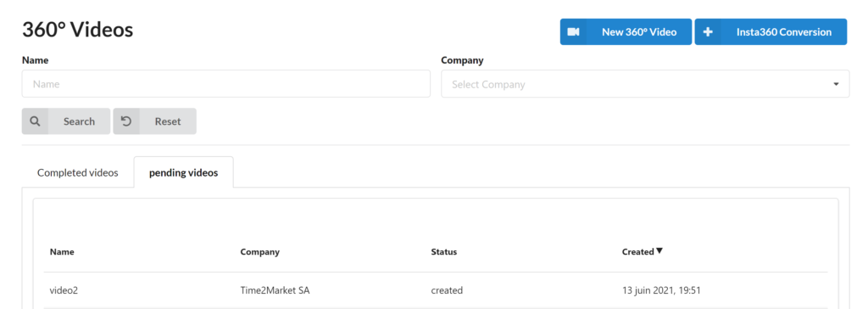Screen dimensions: 868x309
Task: Click the Created sort arrow
Action: point(659,251)
